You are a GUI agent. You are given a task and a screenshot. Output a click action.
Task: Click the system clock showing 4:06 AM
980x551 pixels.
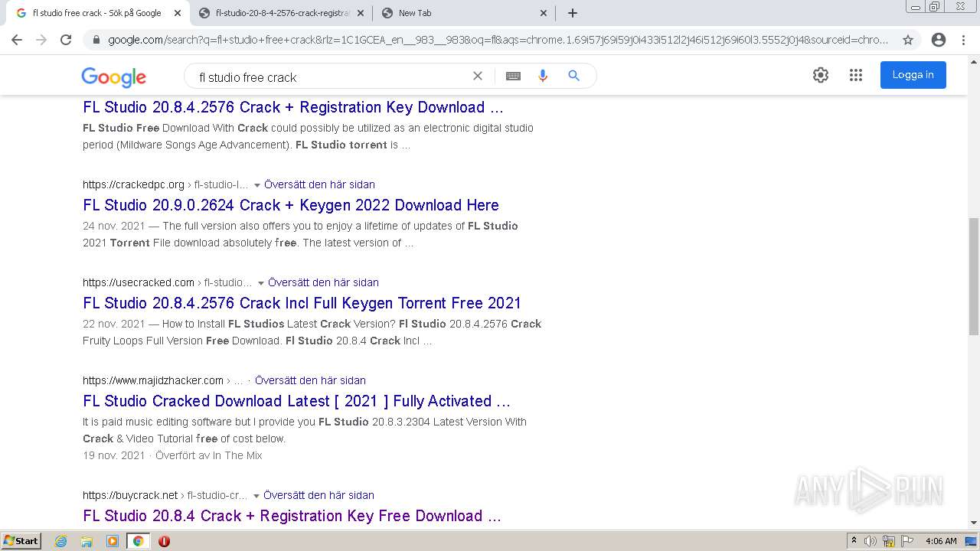[941, 541]
